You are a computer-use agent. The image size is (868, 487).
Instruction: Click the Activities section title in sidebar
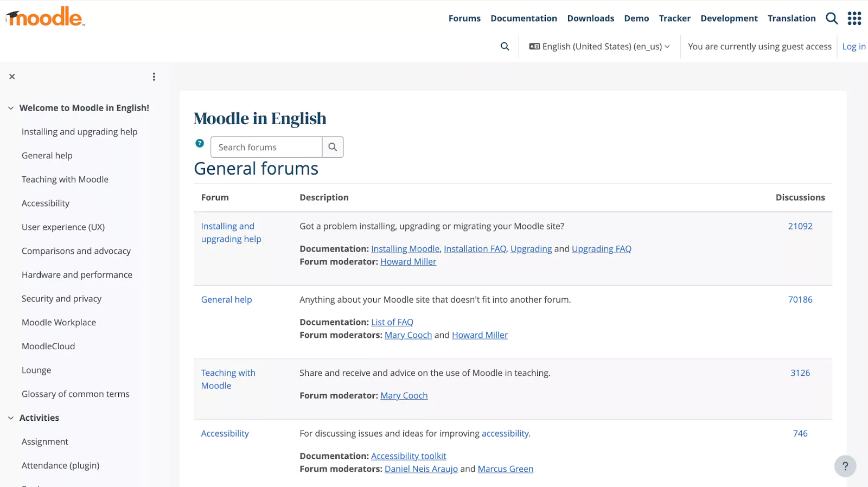(x=39, y=418)
